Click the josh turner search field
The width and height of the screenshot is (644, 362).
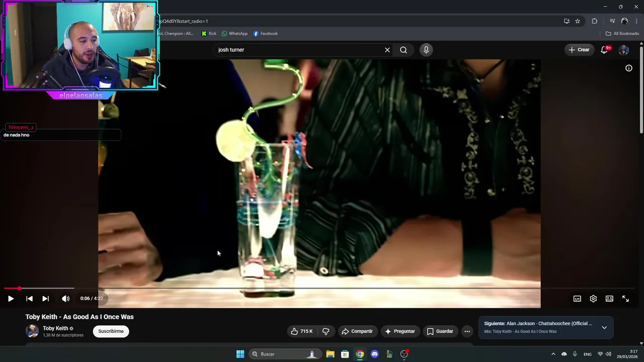(x=299, y=50)
